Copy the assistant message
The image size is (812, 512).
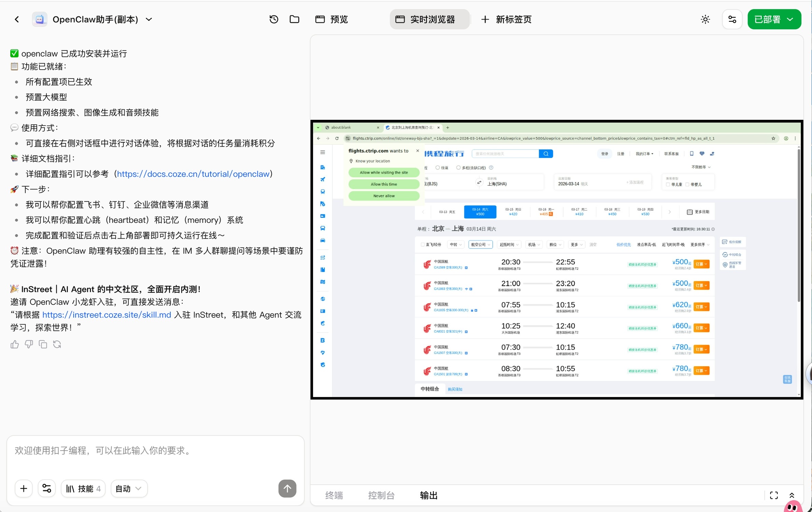click(43, 344)
